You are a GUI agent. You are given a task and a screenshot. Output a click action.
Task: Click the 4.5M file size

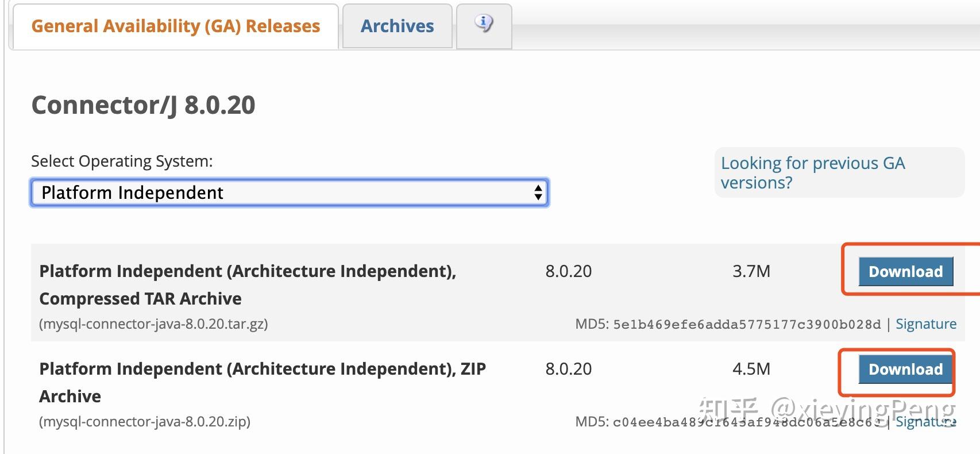(751, 369)
